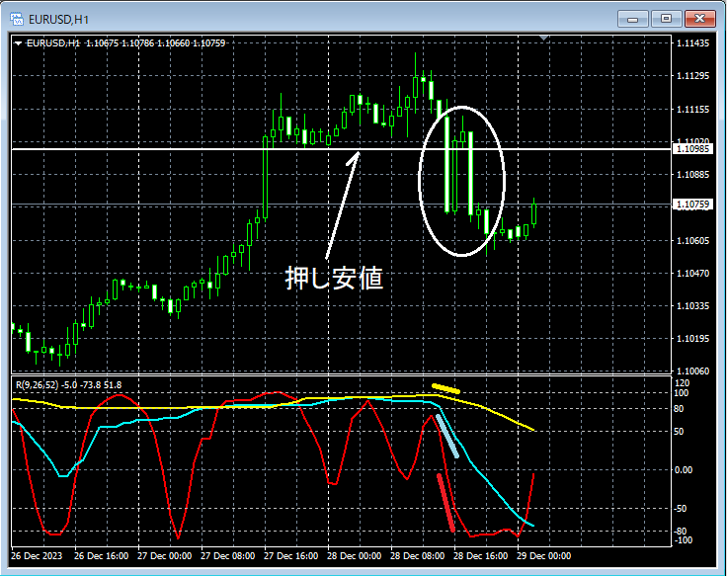Click the price scale value 1.10195

(x=693, y=338)
